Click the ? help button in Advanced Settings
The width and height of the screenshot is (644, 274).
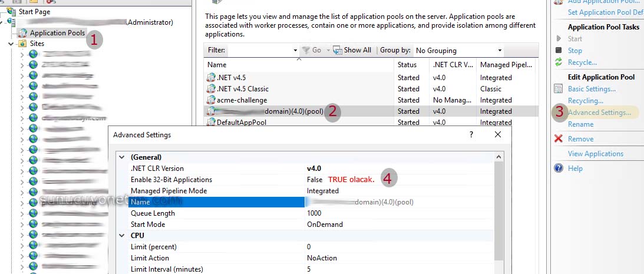click(471, 134)
